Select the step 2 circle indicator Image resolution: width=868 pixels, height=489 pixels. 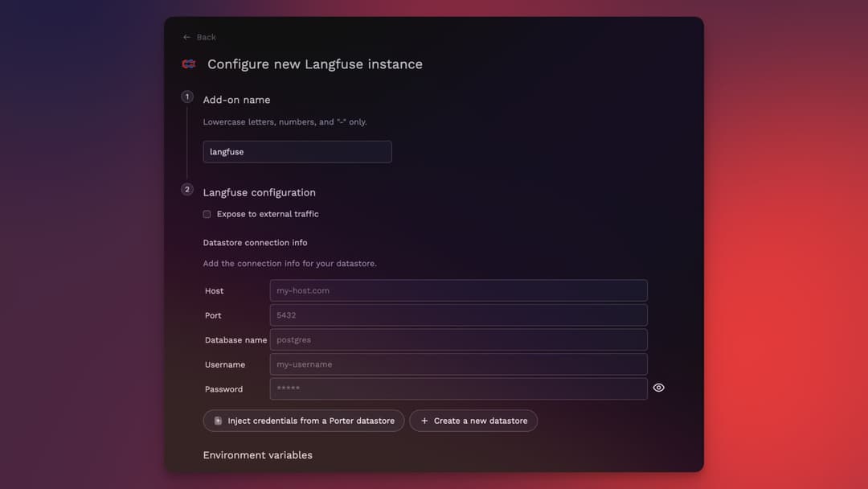(x=187, y=189)
